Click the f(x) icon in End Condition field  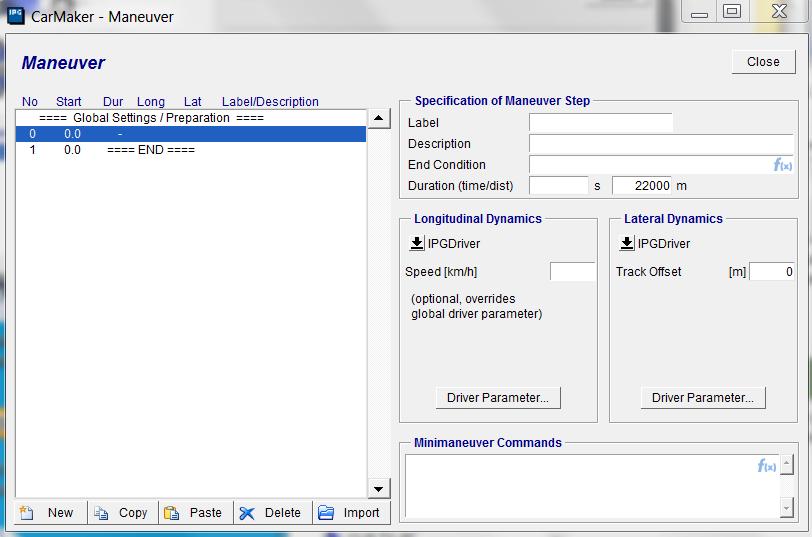point(782,165)
